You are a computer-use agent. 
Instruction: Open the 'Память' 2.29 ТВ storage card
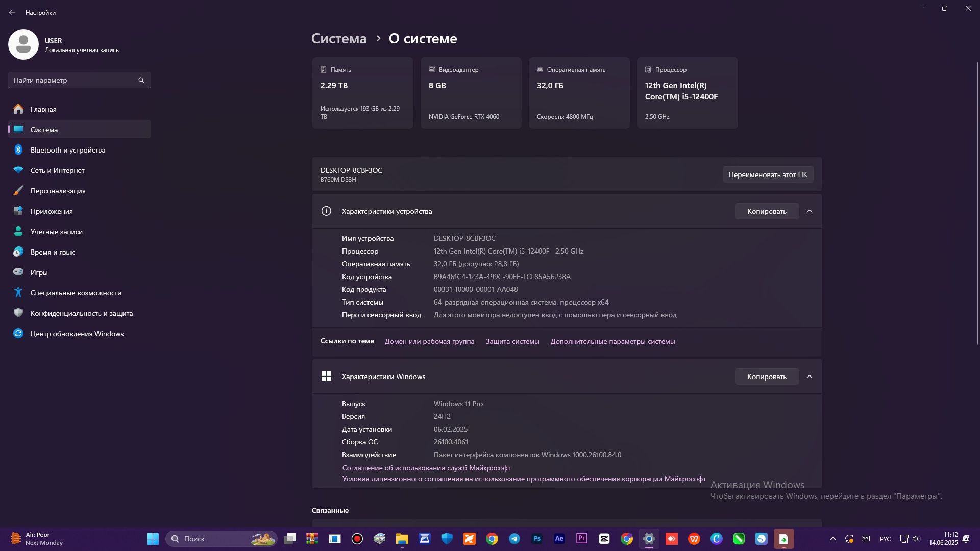pyautogui.click(x=363, y=93)
